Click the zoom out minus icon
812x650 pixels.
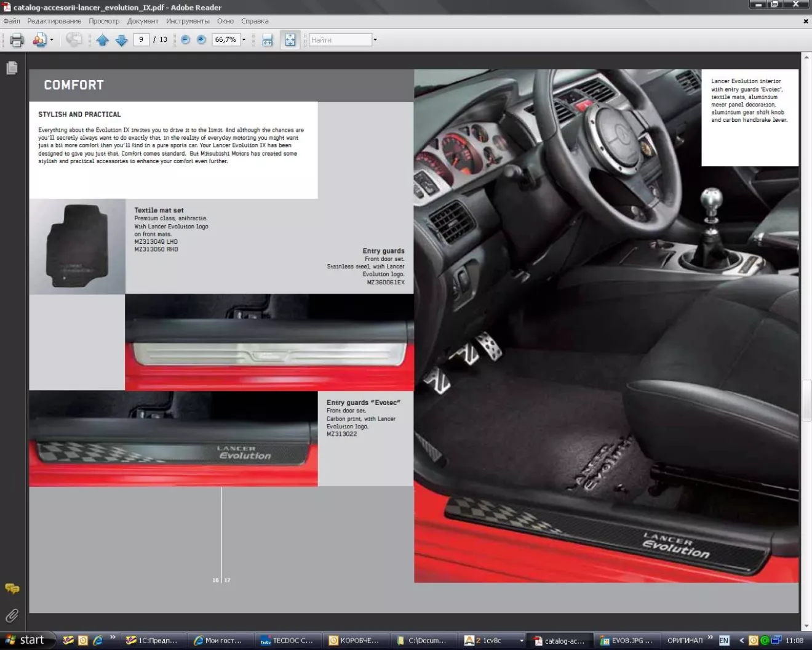click(x=185, y=39)
